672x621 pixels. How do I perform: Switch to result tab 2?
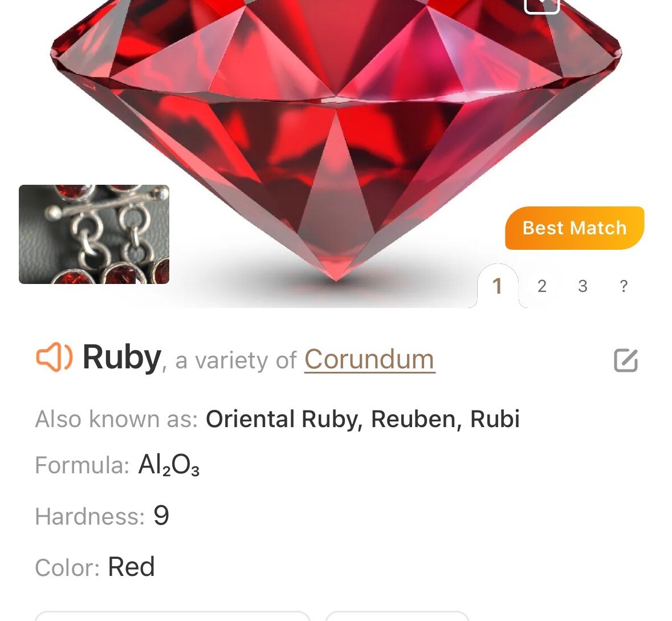(x=541, y=286)
